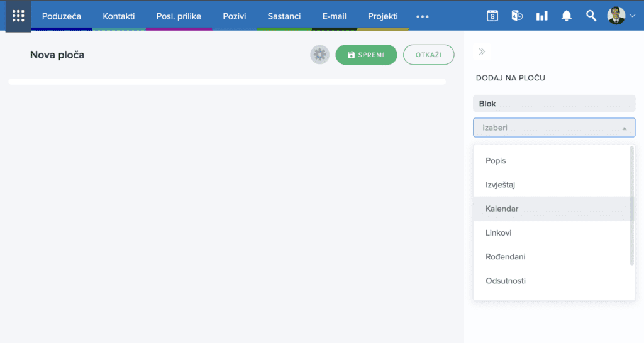Open the Poduzeća tab
The image size is (644, 343).
click(x=62, y=16)
